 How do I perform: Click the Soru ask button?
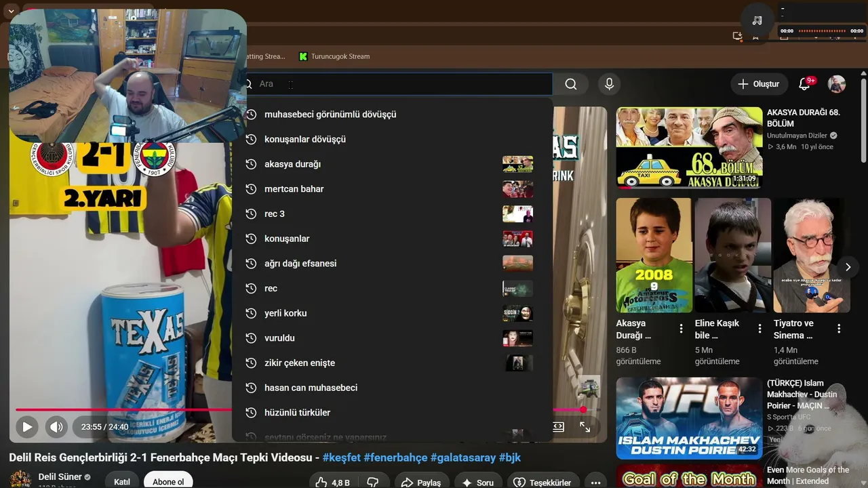click(478, 483)
